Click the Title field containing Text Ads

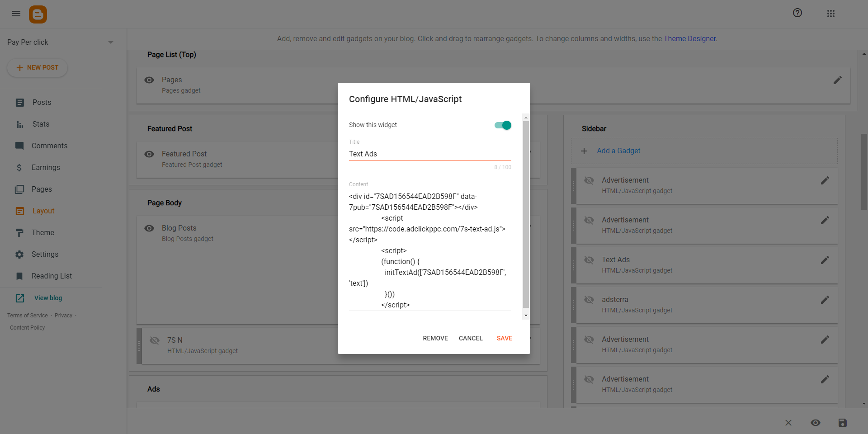click(429, 154)
